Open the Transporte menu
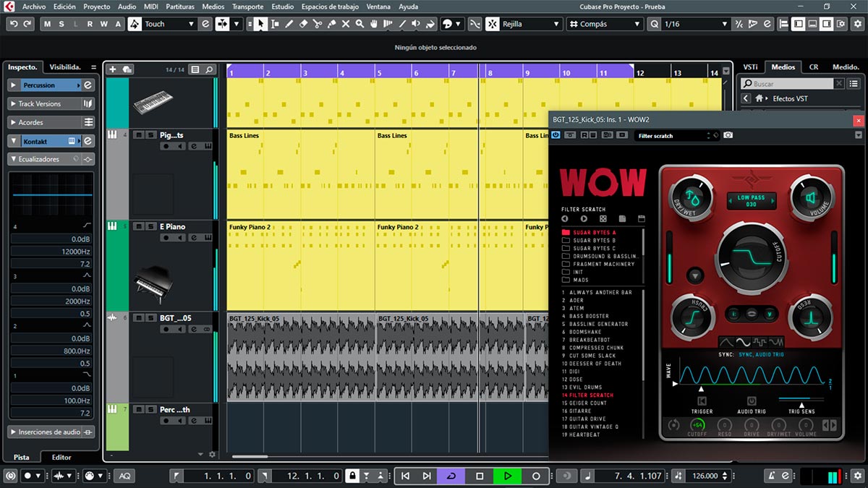Screen dimensions: 868x488 (x=247, y=7)
